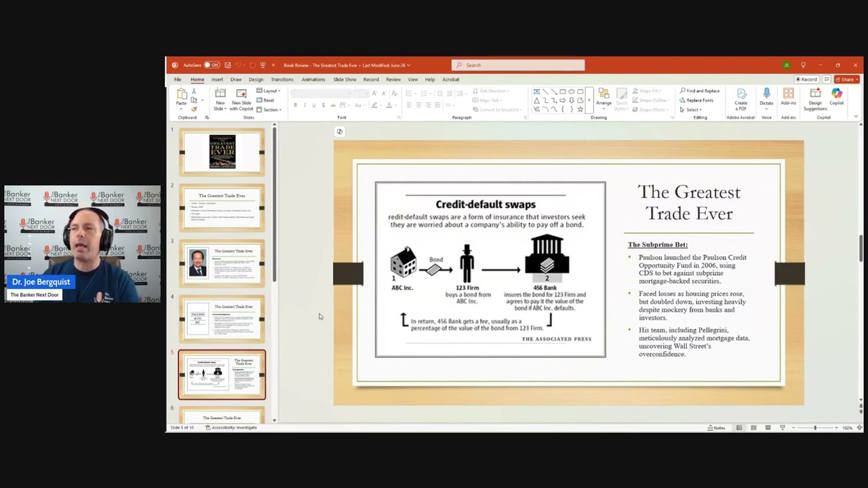Click the Text Shadow icon
This screenshot has width=868, height=488.
(323, 105)
